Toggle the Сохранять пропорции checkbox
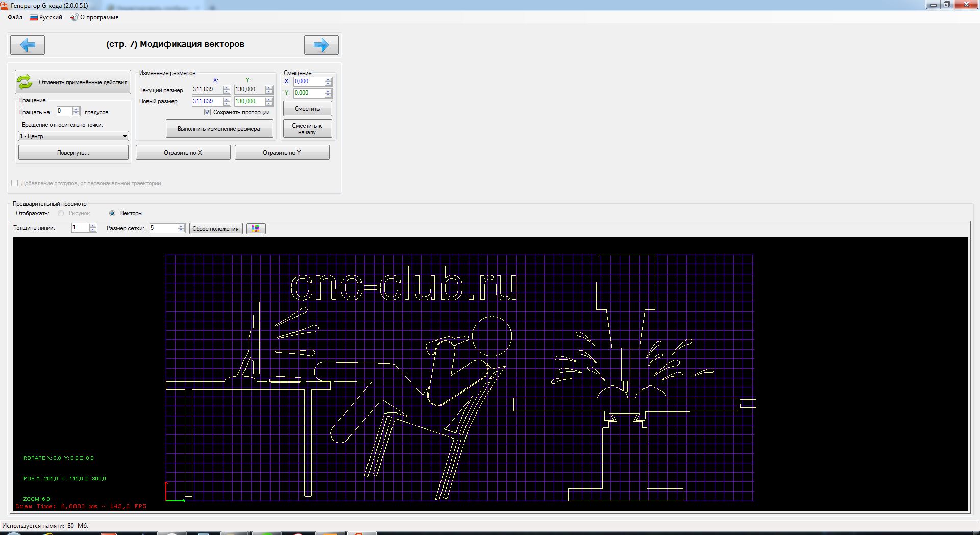980x535 pixels. [x=208, y=112]
